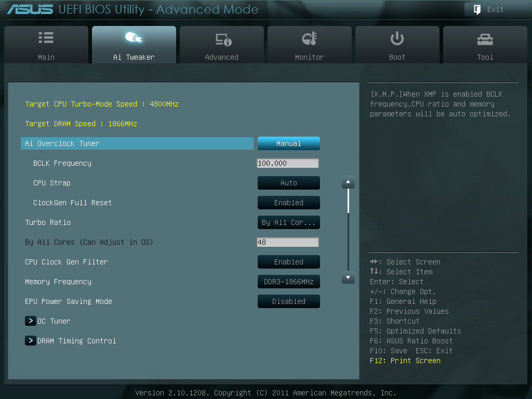Image resolution: width=532 pixels, height=399 pixels.
Task: Click the ASUS logo
Action: (x=30, y=9)
